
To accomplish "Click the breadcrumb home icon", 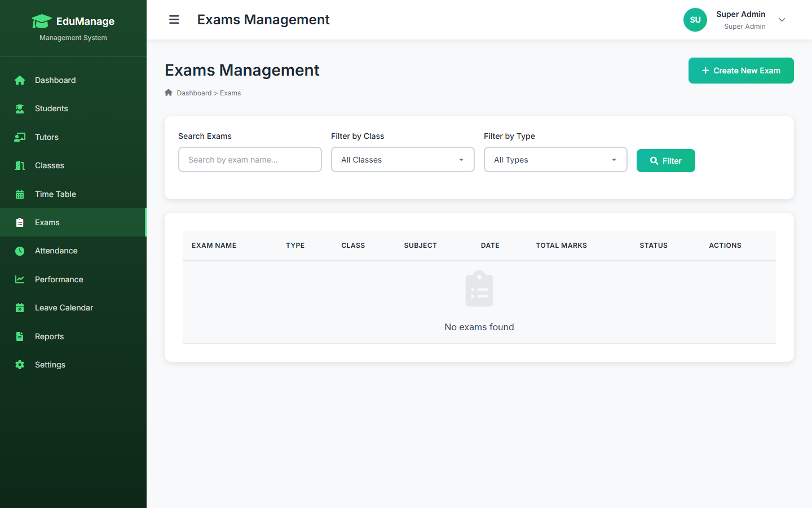I will [169, 93].
